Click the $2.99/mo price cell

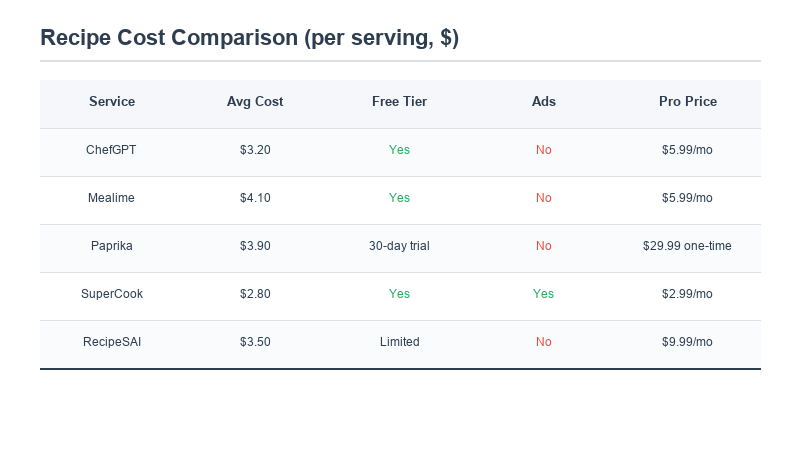coord(687,294)
